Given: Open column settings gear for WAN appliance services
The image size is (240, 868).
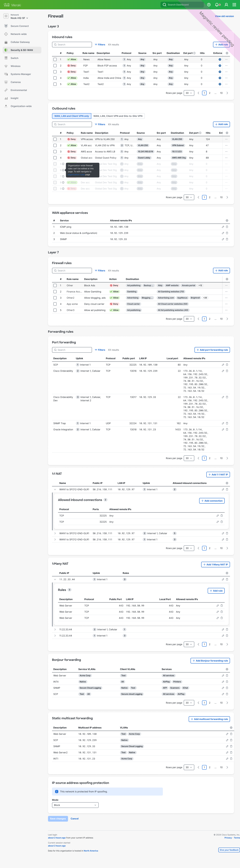Looking at the screenshot, I should (227, 221).
